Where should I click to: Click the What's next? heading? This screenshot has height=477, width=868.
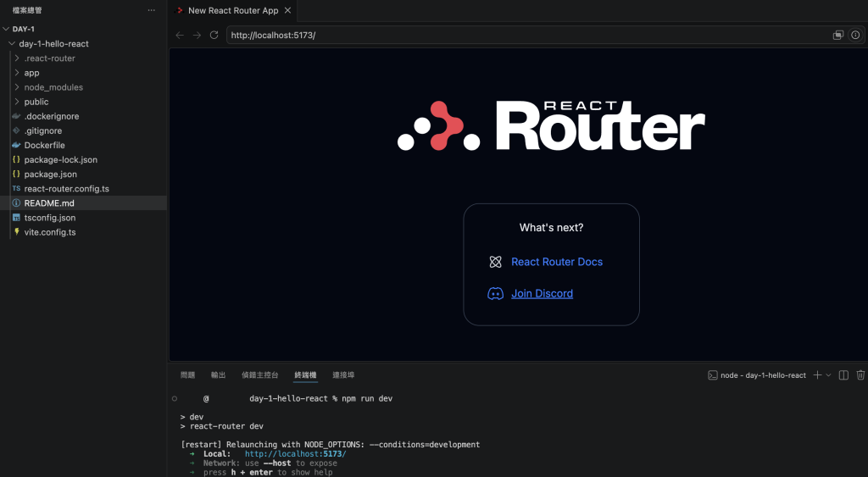pyautogui.click(x=551, y=227)
